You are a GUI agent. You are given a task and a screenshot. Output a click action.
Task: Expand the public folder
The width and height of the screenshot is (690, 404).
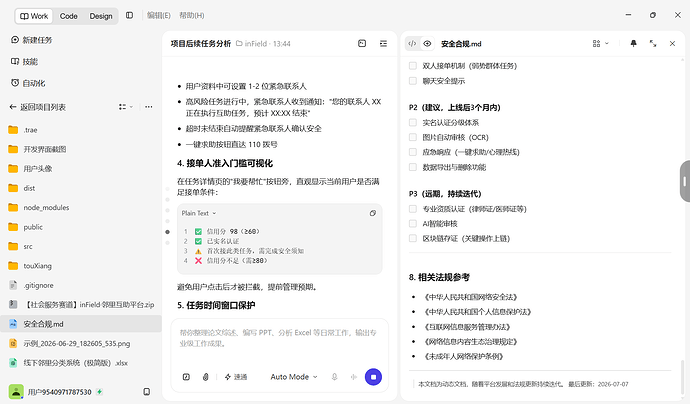coord(81,227)
